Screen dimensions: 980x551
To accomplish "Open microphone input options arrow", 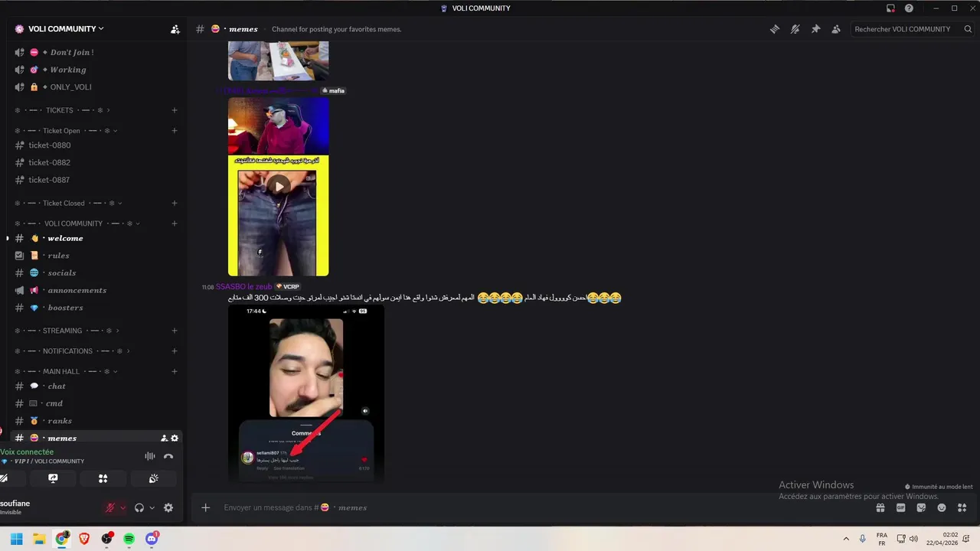I will 122,507.
